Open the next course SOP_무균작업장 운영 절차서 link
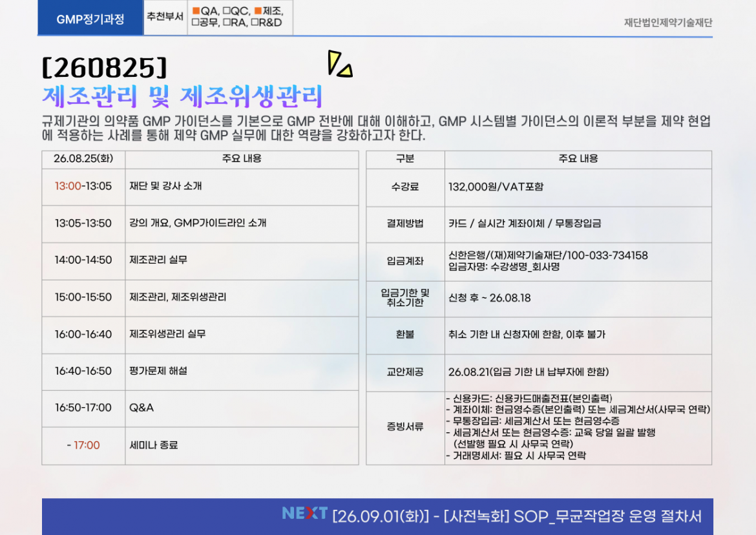 pyautogui.click(x=517, y=516)
